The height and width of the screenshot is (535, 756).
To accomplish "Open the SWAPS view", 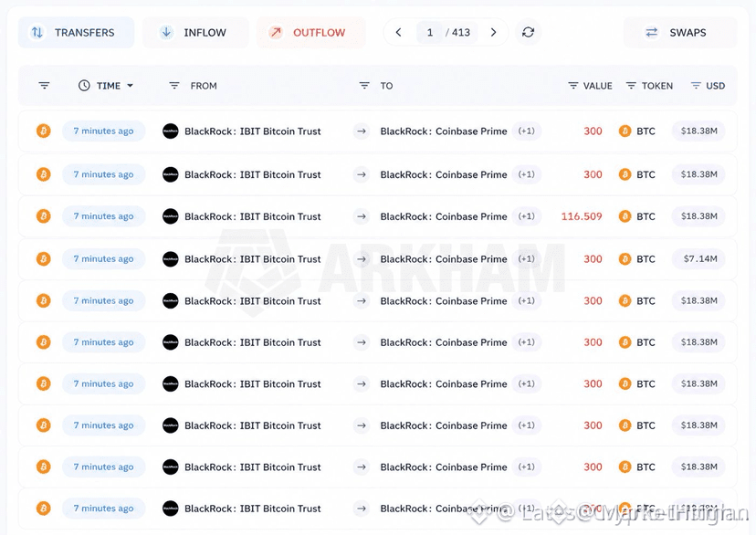I will pyautogui.click(x=680, y=32).
